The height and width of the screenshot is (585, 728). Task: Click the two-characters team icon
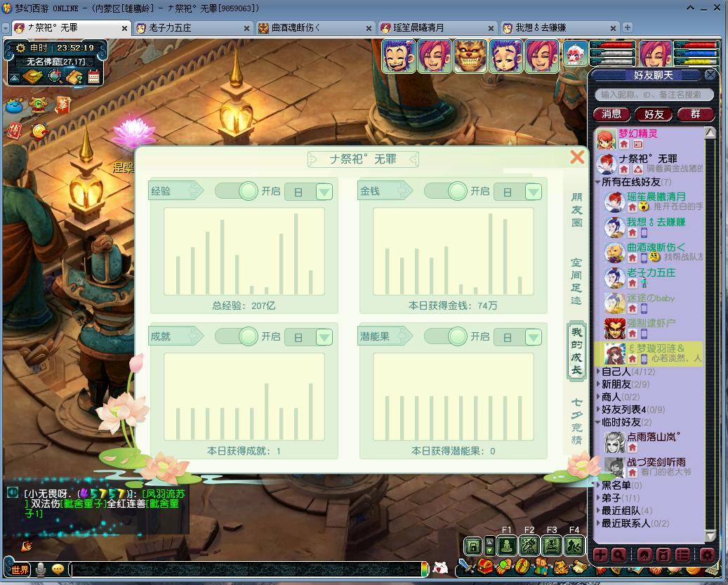pyautogui.click(x=541, y=567)
